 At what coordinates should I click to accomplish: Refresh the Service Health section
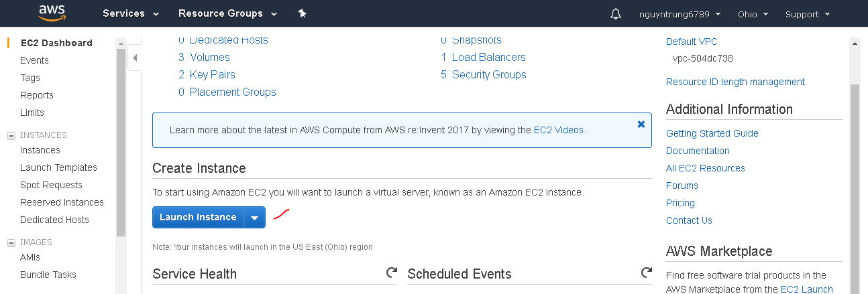[x=391, y=273]
